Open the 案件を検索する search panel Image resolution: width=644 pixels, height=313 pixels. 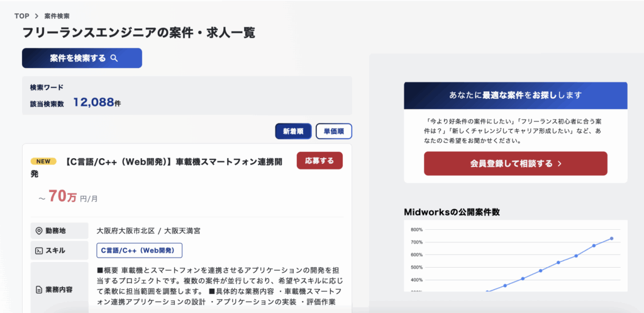(x=82, y=58)
